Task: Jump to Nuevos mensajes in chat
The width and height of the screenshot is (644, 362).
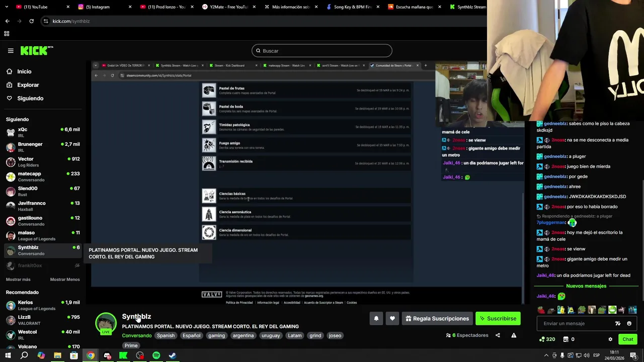Action: 586,286
